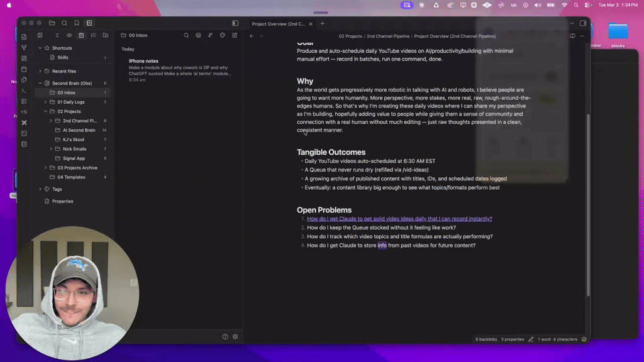Open the canvas icon in the ribbon
Screen dimensions: 644x362
click(25, 58)
